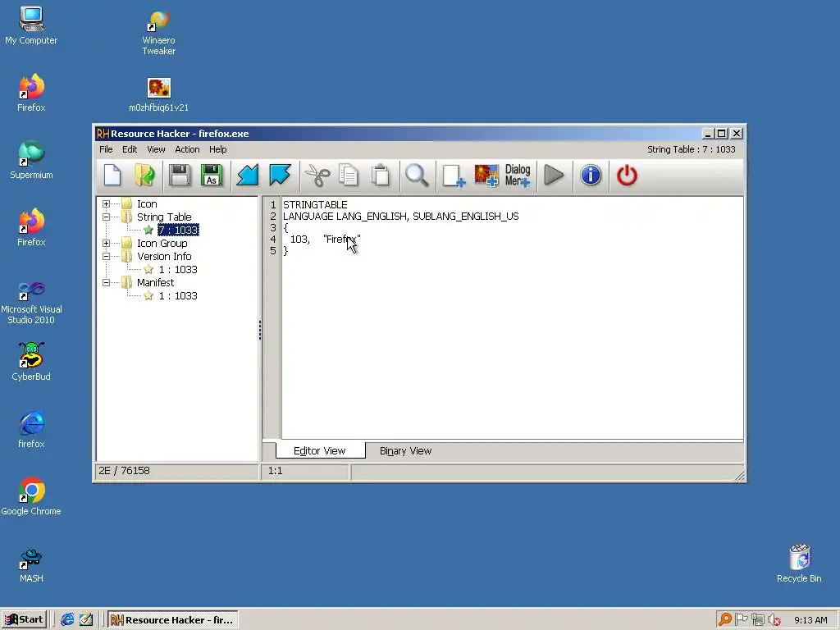This screenshot has height=630, width=840.
Task: Click the blue Info about icon
Action: [591, 176]
